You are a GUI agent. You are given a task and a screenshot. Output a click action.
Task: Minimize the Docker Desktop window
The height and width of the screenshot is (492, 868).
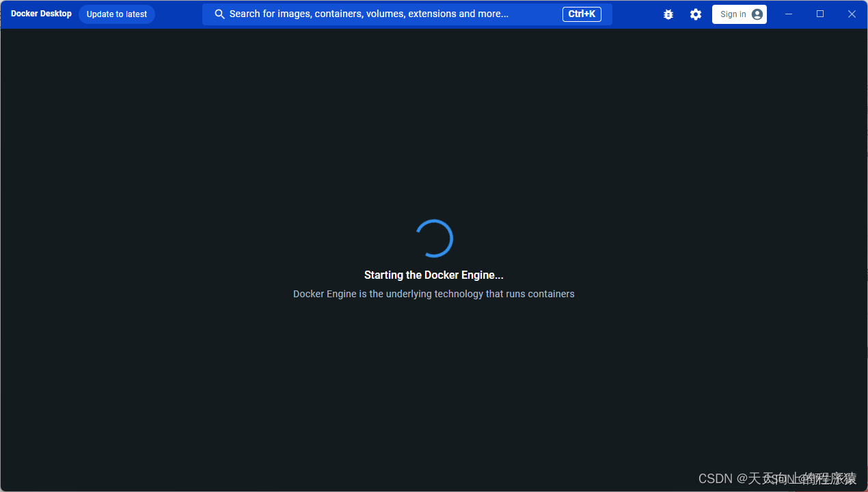(789, 14)
